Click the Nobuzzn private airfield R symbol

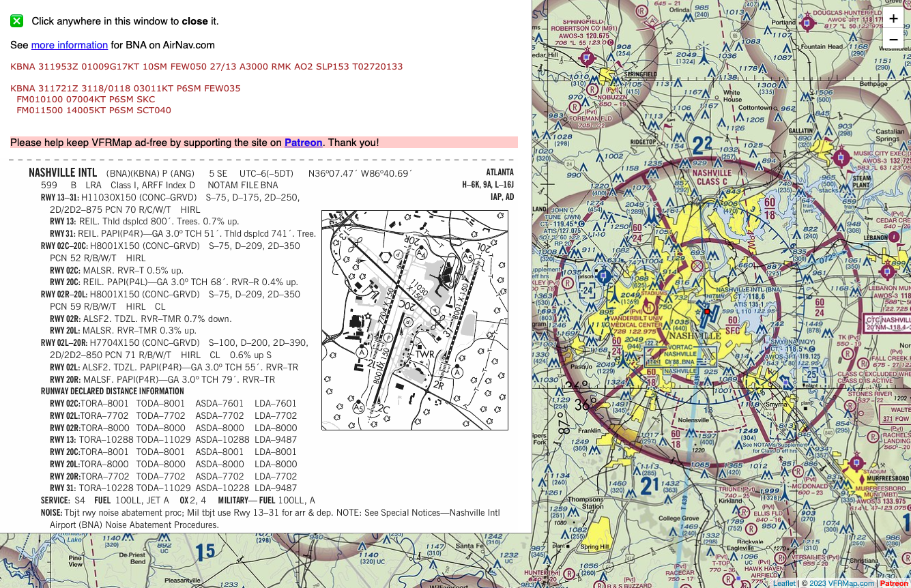click(x=593, y=89)
